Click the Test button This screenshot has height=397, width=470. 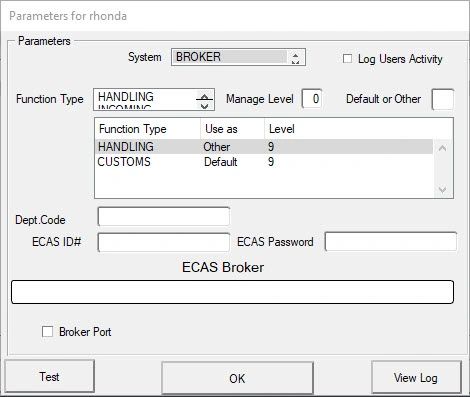pyautogui.click(x=49, y=376)
